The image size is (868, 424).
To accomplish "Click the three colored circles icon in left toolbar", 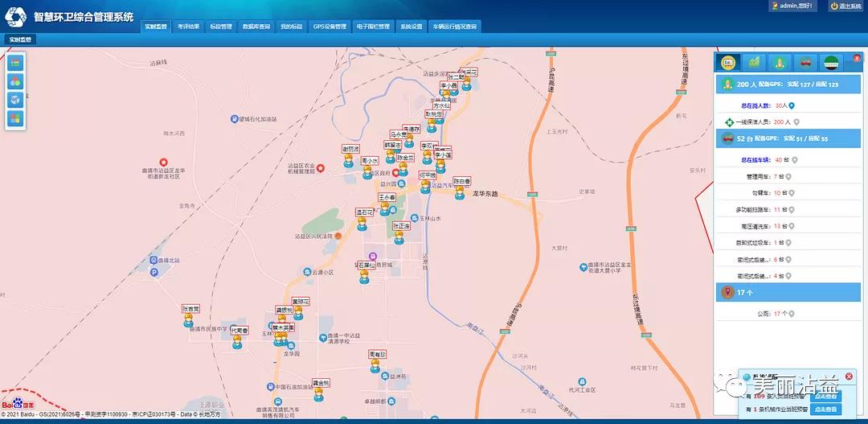I will pyautogui.click(x=15, y=81).
